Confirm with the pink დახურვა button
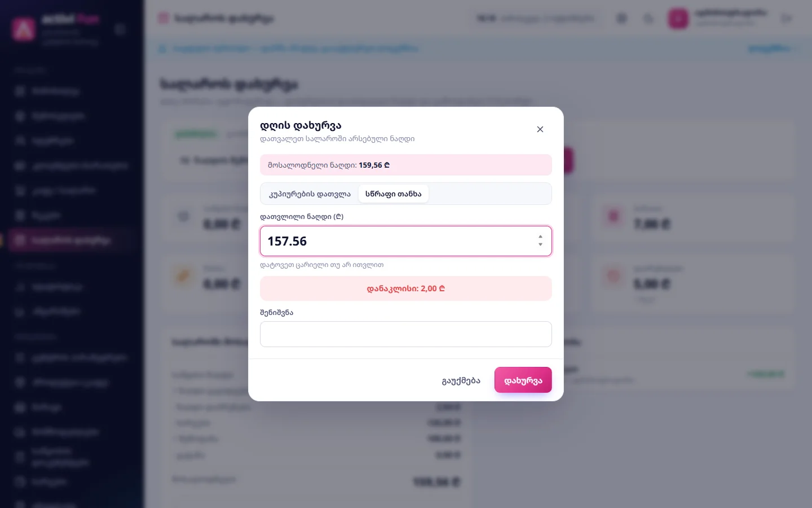 (523, 380)
